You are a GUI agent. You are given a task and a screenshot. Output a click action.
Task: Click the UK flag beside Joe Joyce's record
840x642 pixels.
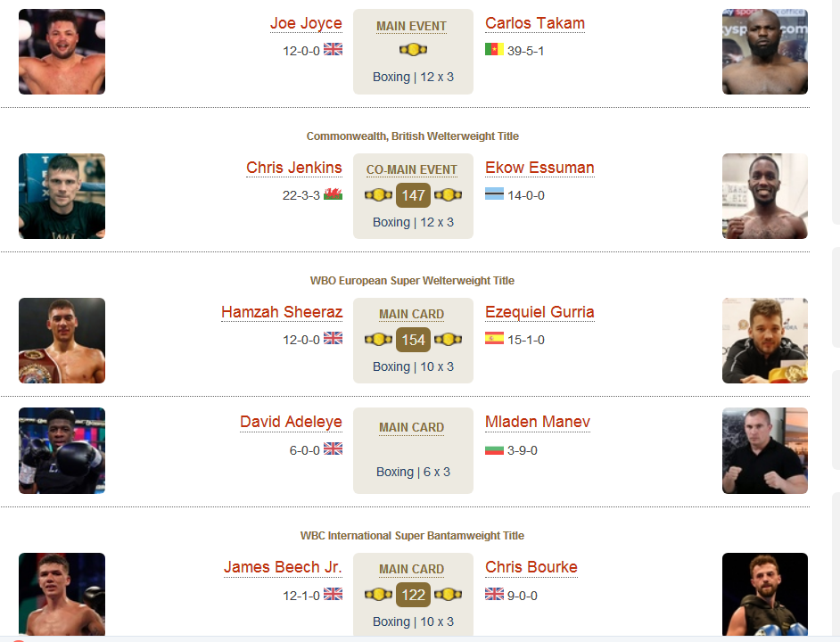[x=334, y=49]
